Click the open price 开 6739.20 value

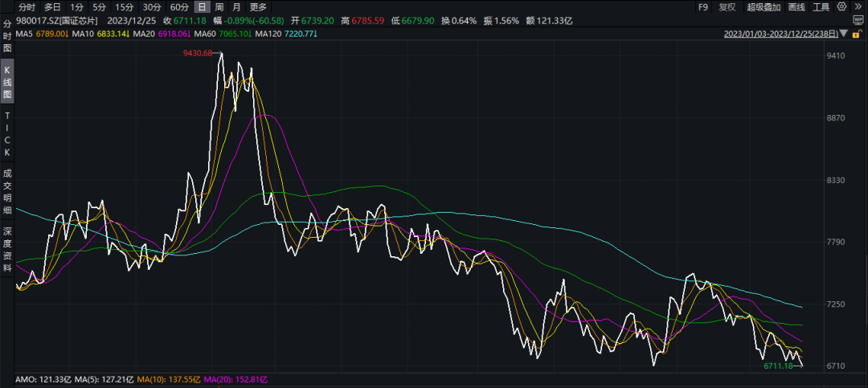click(310, 20)
